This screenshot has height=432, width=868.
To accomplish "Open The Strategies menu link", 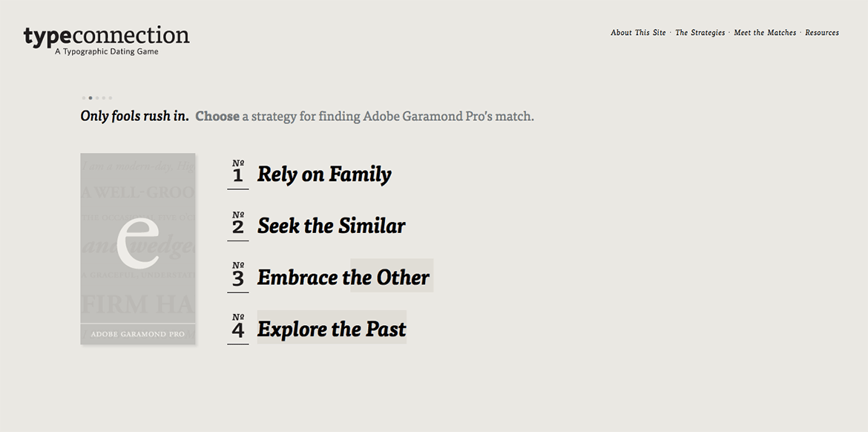I will click(700, 33).
